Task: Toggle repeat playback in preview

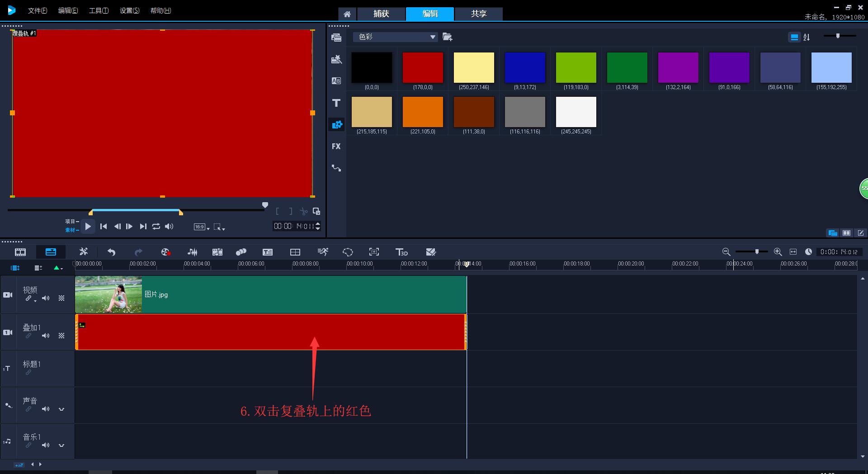Action: coord(156,226)
